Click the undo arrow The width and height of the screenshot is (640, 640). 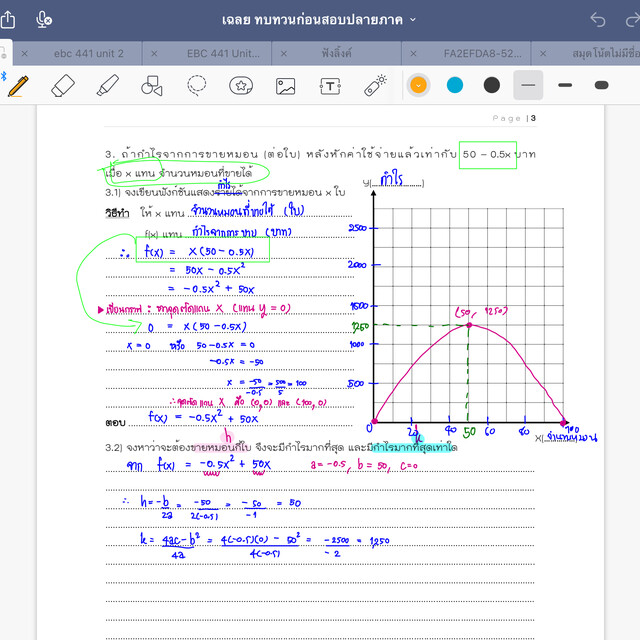598,19
